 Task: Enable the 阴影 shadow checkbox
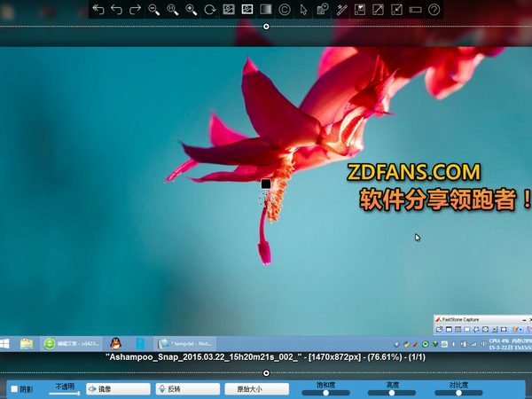[x=14, y=389]
